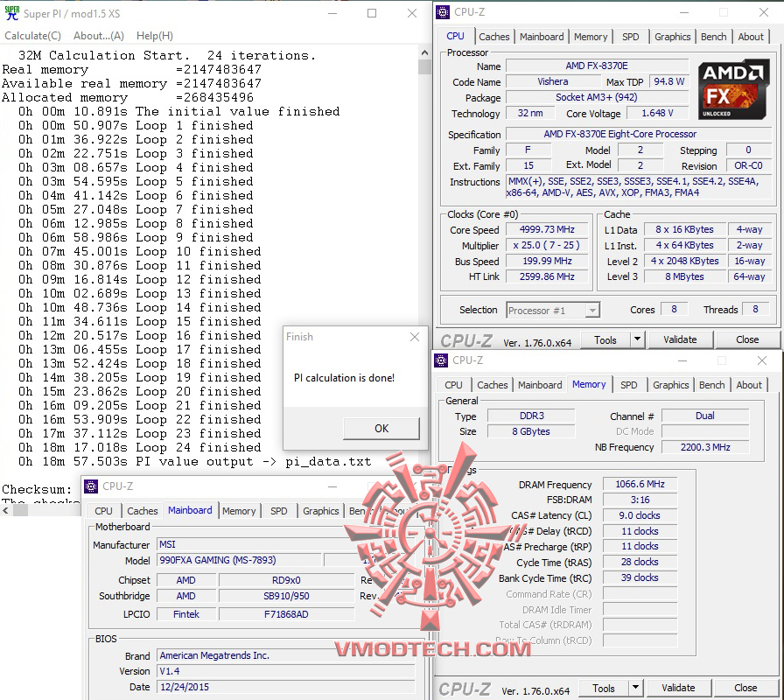This screenshot has height=700, width=784.
Task: Open About tab in top CPU-Z window
Action: click(751, 37)
